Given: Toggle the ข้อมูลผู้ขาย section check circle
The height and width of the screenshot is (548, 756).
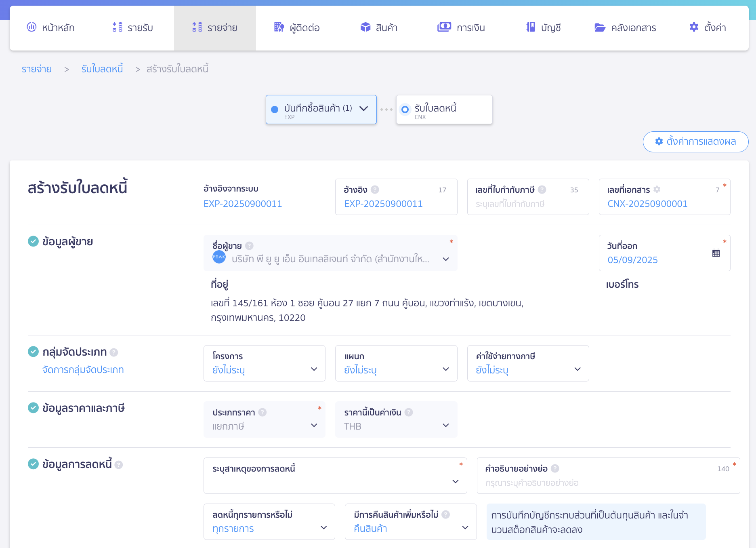Looking at the screenshot, I should 33,241.
